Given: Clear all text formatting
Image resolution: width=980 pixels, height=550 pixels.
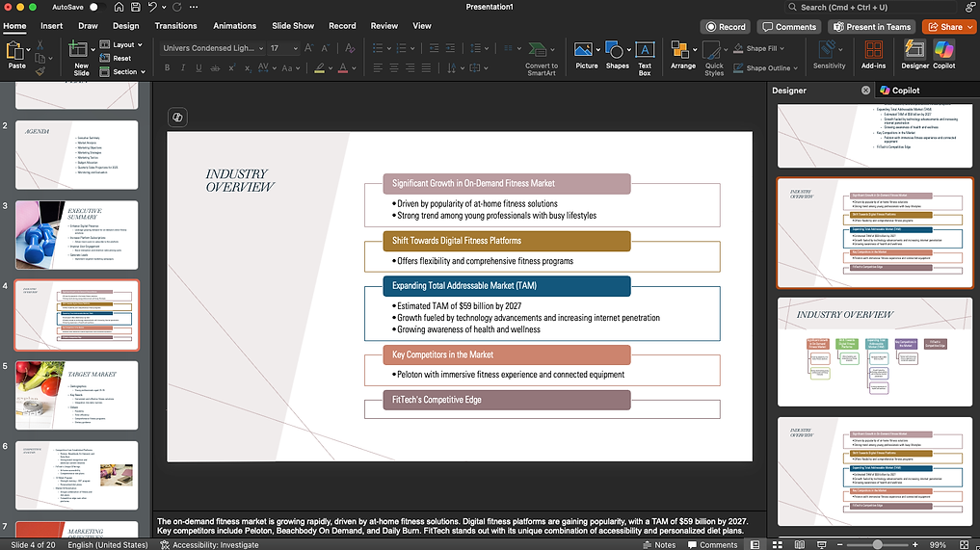Looking at the screenshot, I should tap(350, 47).
